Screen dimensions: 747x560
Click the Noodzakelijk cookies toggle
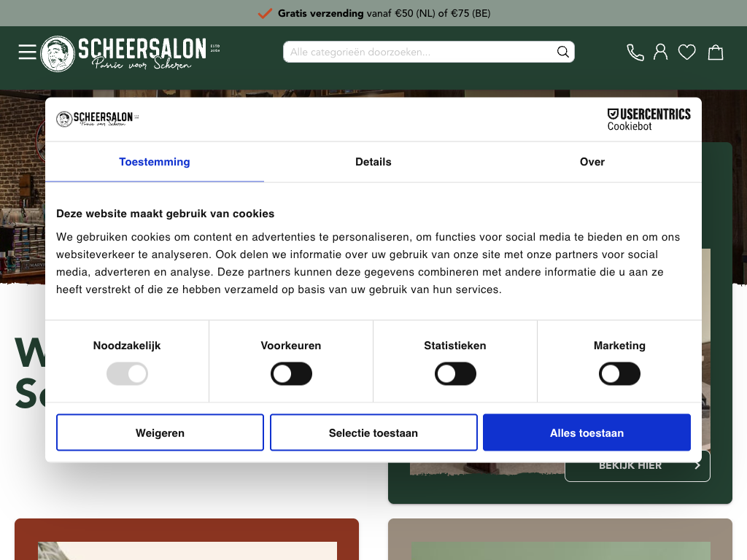(127, 375)
